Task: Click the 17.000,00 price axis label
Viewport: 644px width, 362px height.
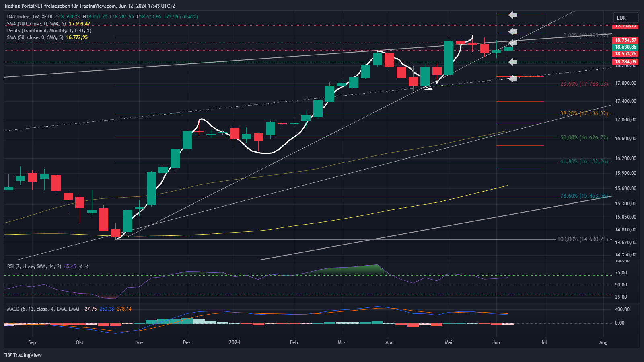Action: tap(625, 120)
